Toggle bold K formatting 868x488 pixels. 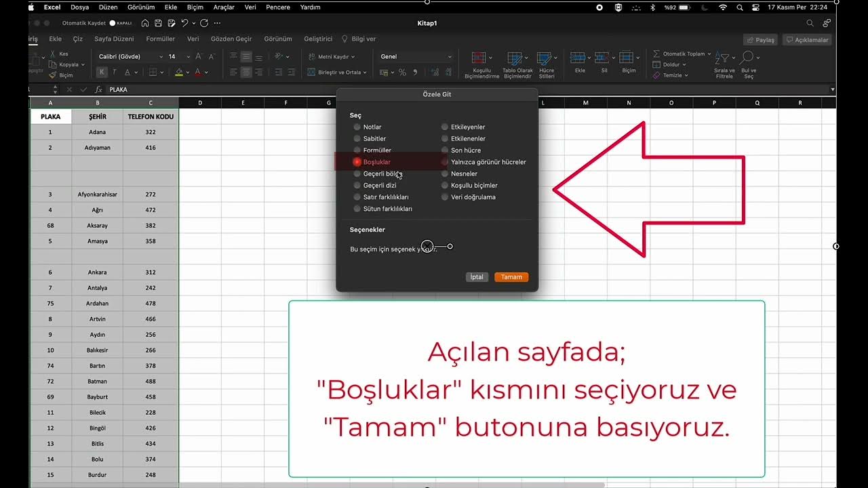(x=102, y=72)
